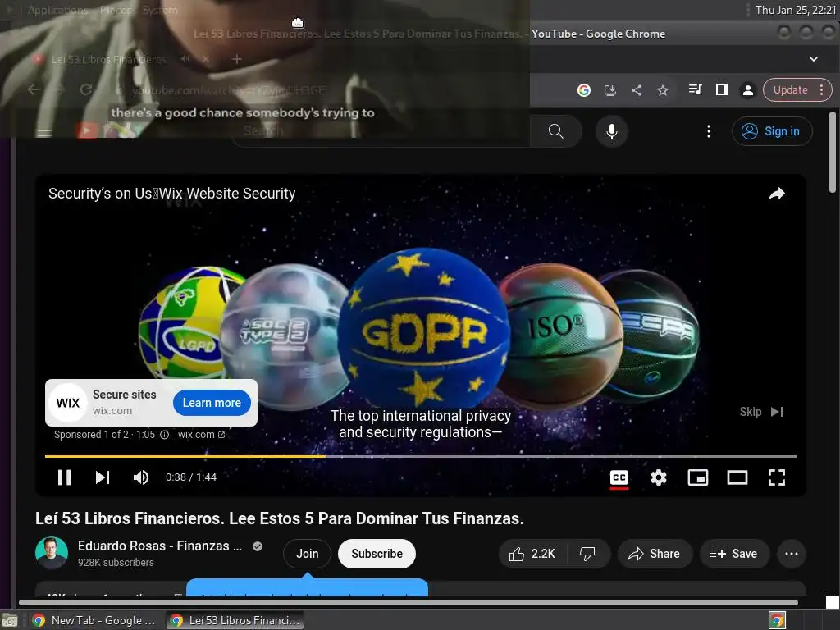Bookmark this tab with star icon

[663, 90]
